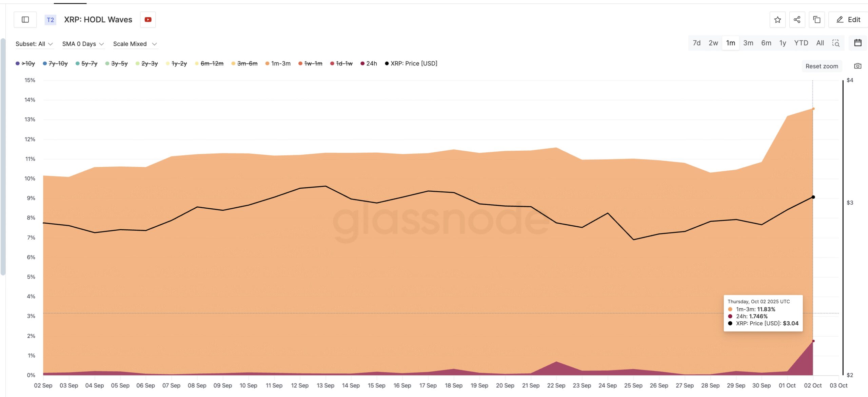Open the Scale Mixed dropdown
The width and height of the screenshot is (868, 397).
[135, 43]
